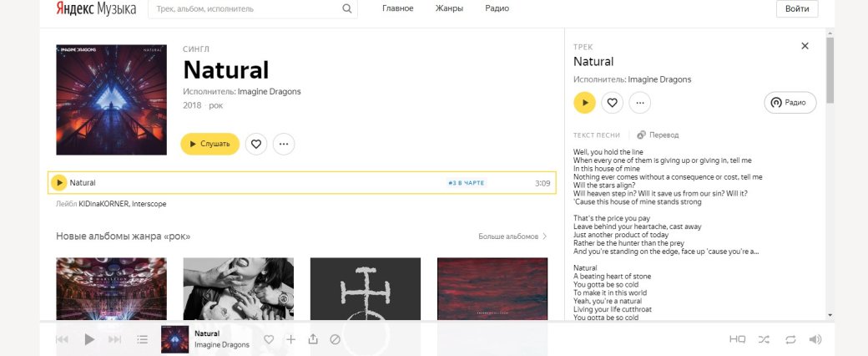
Task: Open the side panel three-dot track options
Action: click(640, 103)
